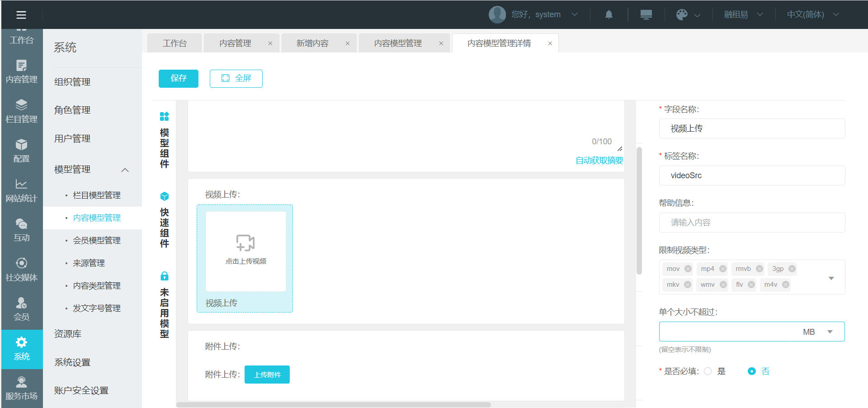Open 角色管理 menu item

click(x=72, y=110)
